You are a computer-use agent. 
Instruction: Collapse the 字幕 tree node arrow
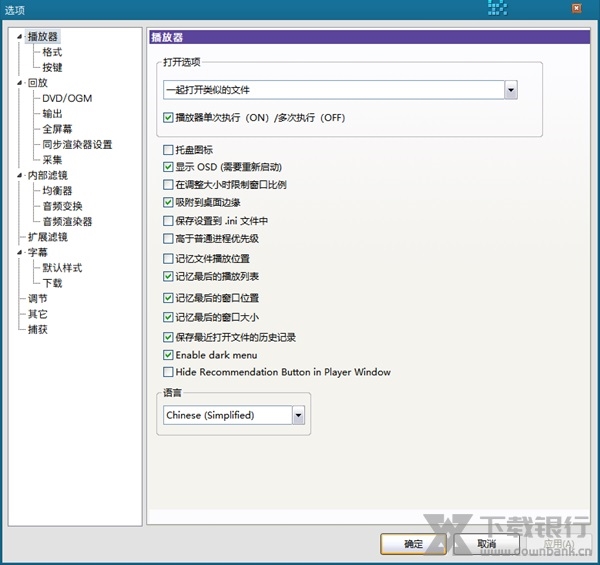19,252
